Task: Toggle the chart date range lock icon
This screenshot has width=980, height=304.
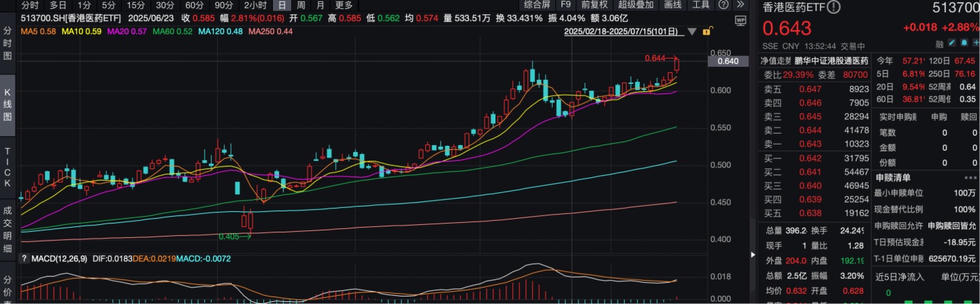Action: (x=708, y=31)
